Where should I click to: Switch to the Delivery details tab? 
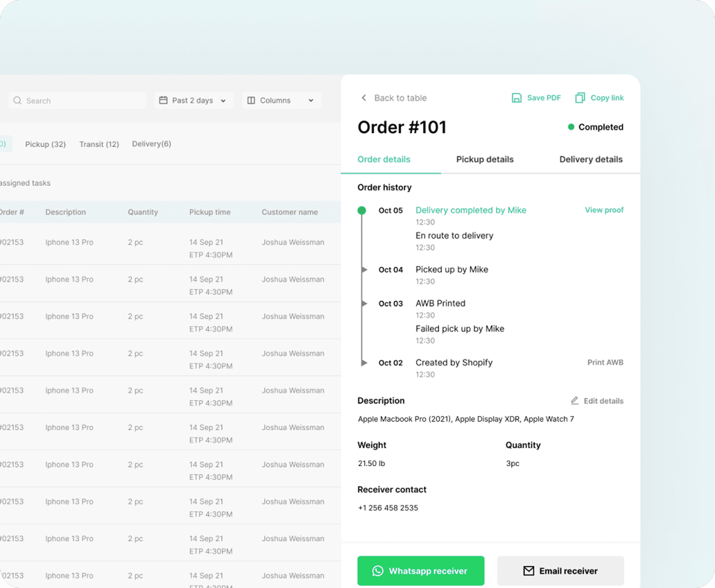[590, 159]
